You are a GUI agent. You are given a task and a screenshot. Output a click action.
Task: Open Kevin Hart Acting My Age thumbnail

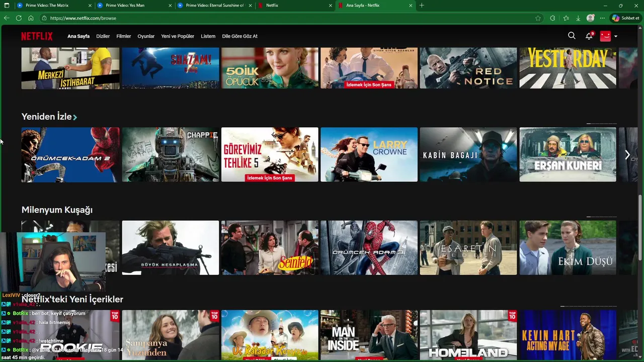[x=568, y=335]
